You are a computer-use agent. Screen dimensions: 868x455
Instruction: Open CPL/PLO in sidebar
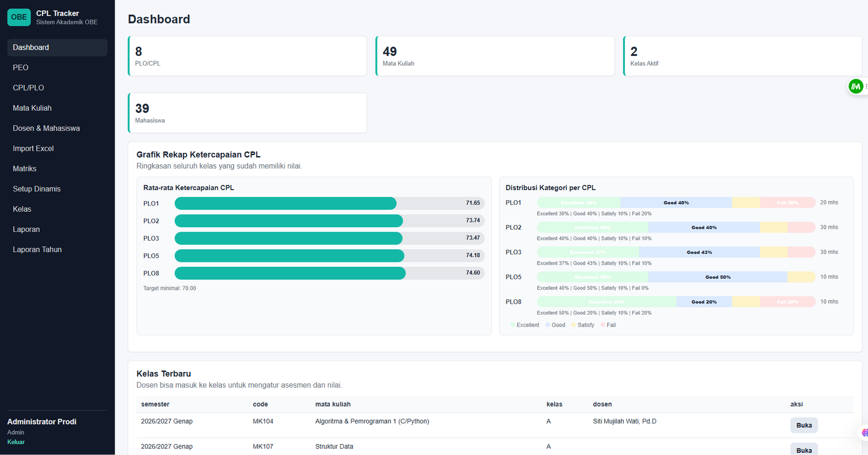[x=58, y=88]
